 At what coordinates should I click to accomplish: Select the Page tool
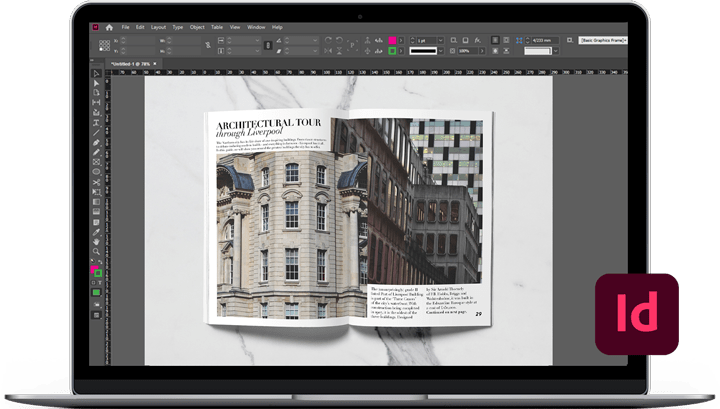tap(96, 93)
